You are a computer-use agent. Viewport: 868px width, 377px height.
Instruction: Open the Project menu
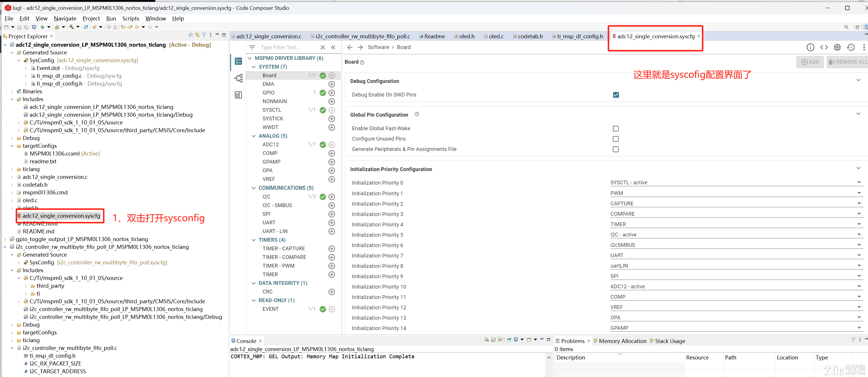click(91, 18)
